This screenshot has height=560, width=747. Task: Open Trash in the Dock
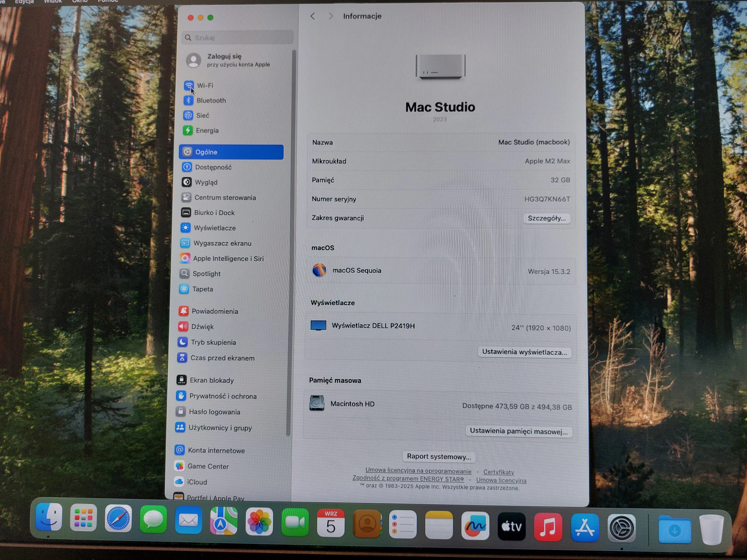tap(712, 530)
